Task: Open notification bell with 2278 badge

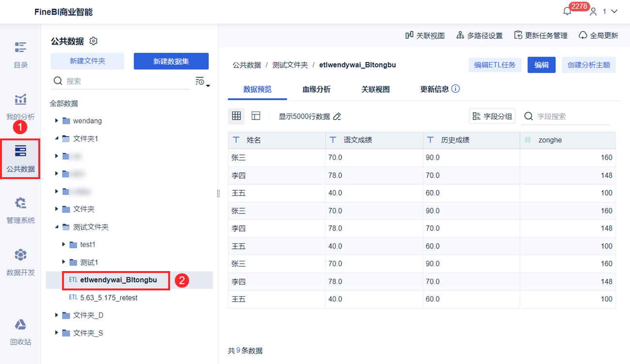Action: pos(567,11)
